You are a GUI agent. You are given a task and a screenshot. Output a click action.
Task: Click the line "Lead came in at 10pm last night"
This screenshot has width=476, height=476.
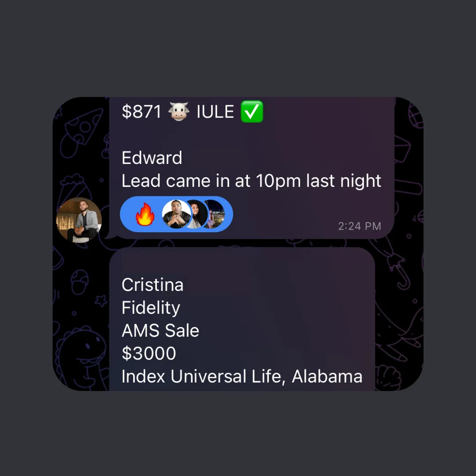pos(251,181)
